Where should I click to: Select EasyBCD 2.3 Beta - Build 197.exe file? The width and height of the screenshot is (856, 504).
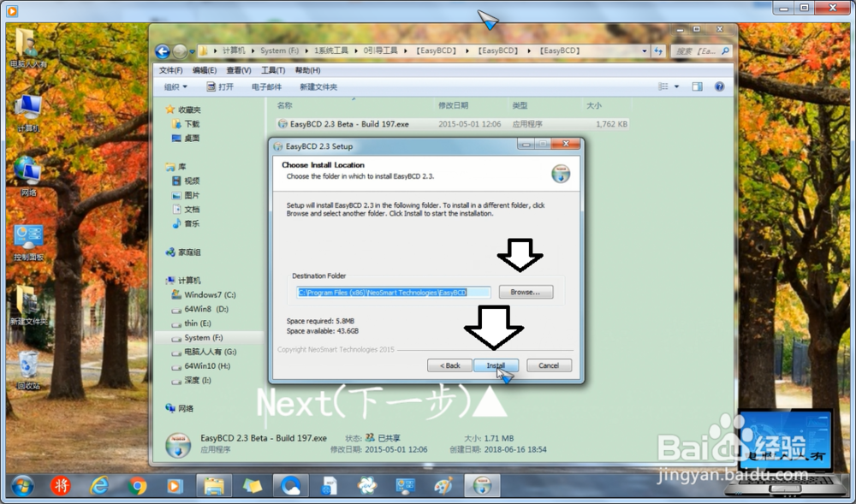click(x=349, y=124)
